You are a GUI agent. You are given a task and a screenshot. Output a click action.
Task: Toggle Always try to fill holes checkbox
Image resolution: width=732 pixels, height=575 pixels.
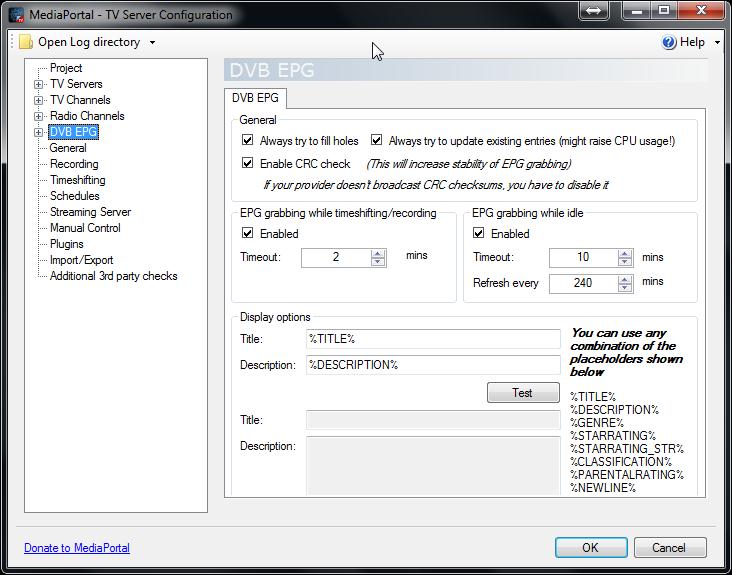[247, 140]
